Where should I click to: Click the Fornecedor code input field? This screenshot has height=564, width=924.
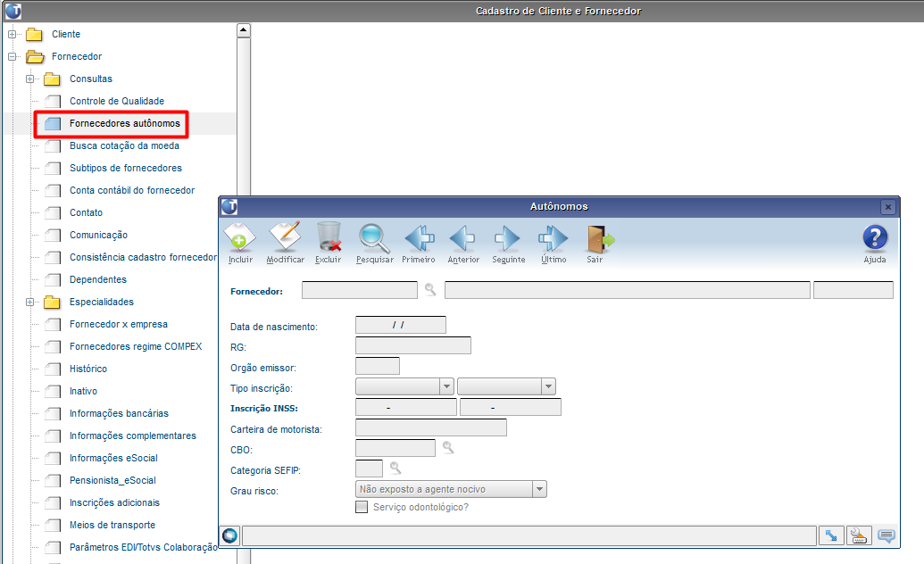pyautogui.click(x=360, y=290)
